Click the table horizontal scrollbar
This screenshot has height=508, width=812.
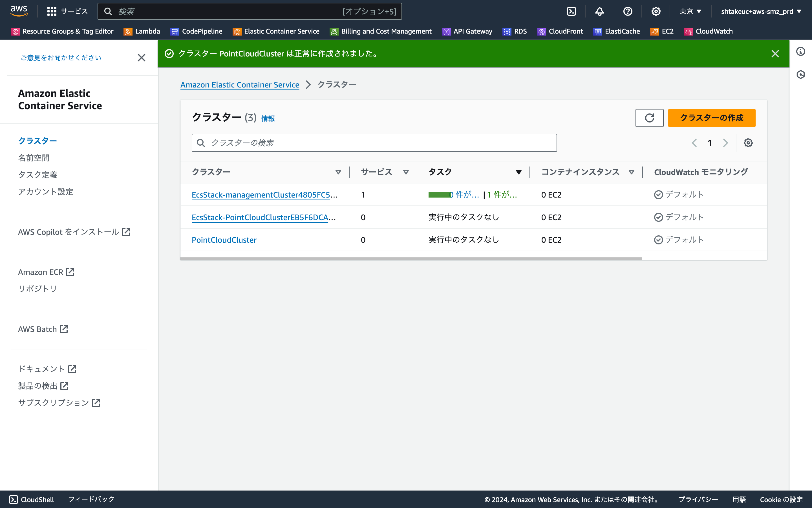pyautogui.click(x=411, y=258)
